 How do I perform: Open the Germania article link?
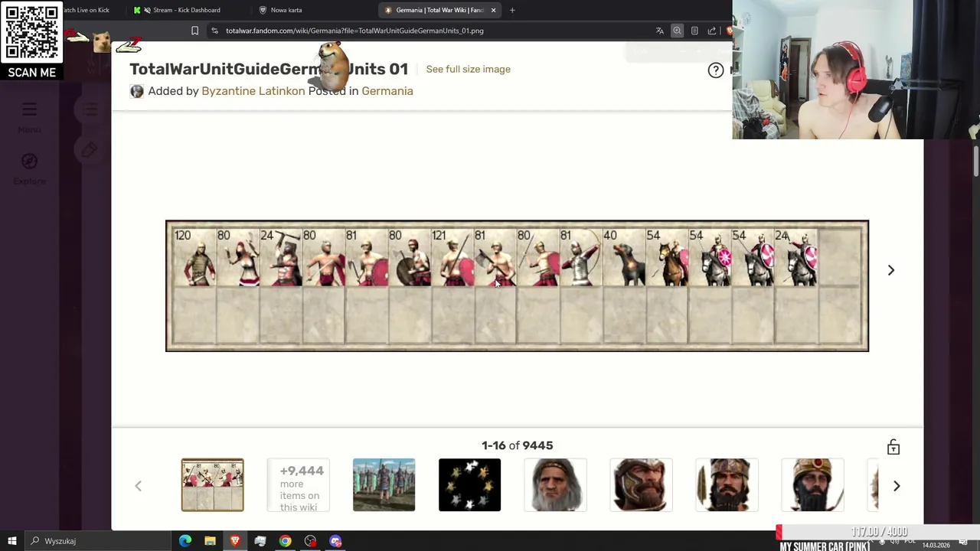click(x=387, y=91)
